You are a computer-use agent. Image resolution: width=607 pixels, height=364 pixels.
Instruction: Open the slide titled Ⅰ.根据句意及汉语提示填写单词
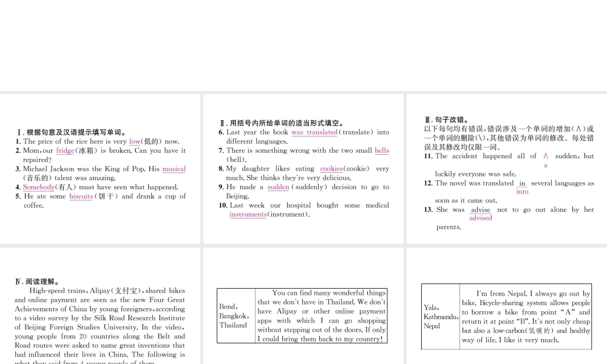coord(100,169)
